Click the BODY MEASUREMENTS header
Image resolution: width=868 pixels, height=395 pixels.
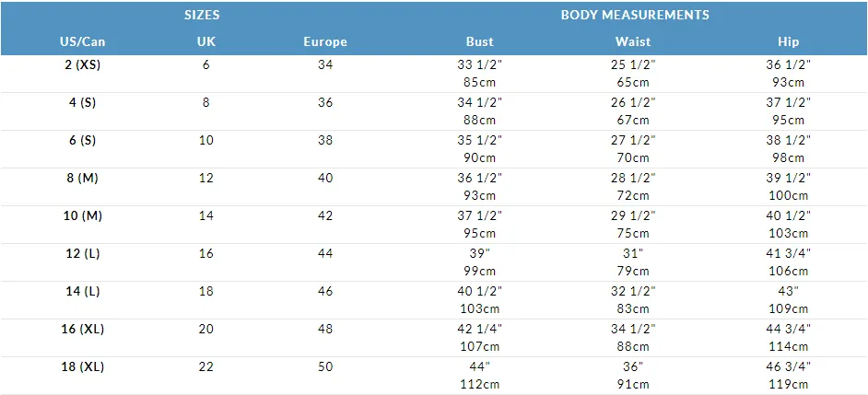pos(635,15)
